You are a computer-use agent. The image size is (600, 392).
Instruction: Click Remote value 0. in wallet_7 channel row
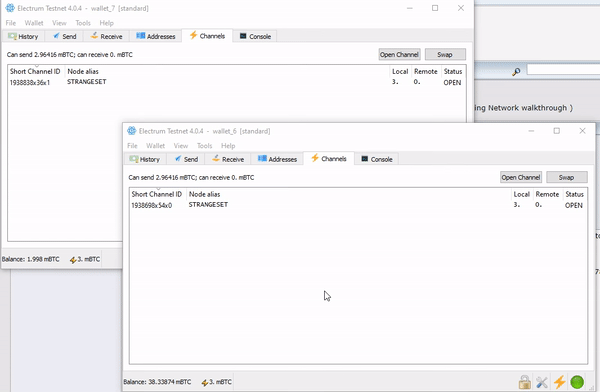[x=417, y=82]
